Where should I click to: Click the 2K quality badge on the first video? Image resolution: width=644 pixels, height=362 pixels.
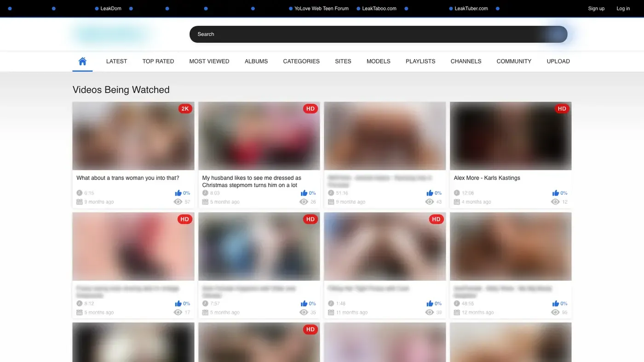[185, 109]
